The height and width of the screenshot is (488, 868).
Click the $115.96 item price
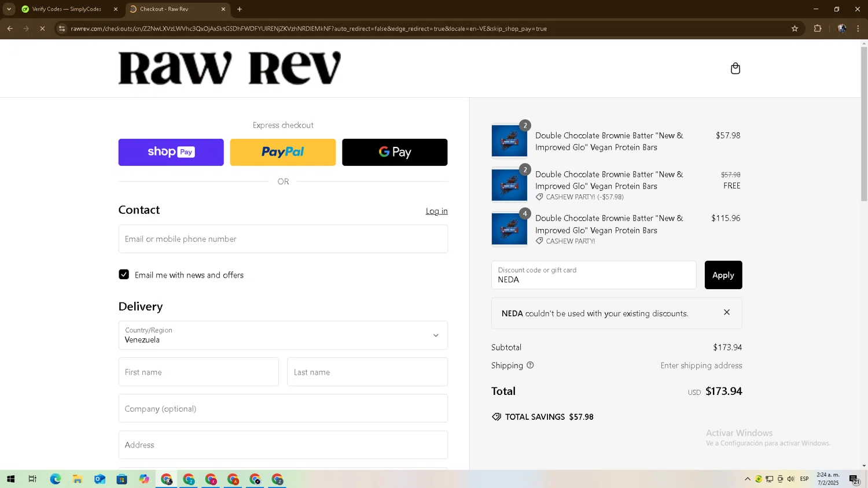(x=726, y=218)
